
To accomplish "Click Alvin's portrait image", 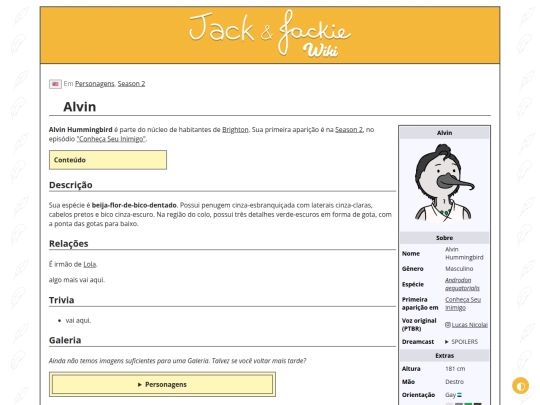I will [x=444, y=183].
